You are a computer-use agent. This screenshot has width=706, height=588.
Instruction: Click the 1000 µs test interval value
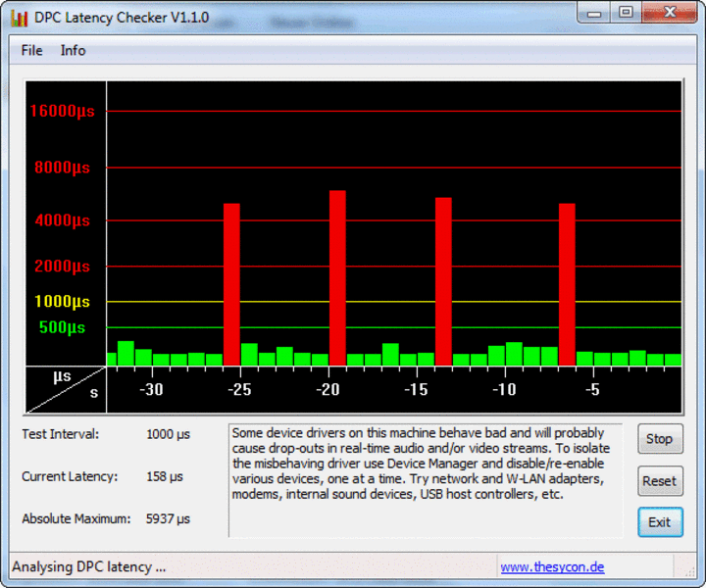pyautogui.click(x=168, y=434)
